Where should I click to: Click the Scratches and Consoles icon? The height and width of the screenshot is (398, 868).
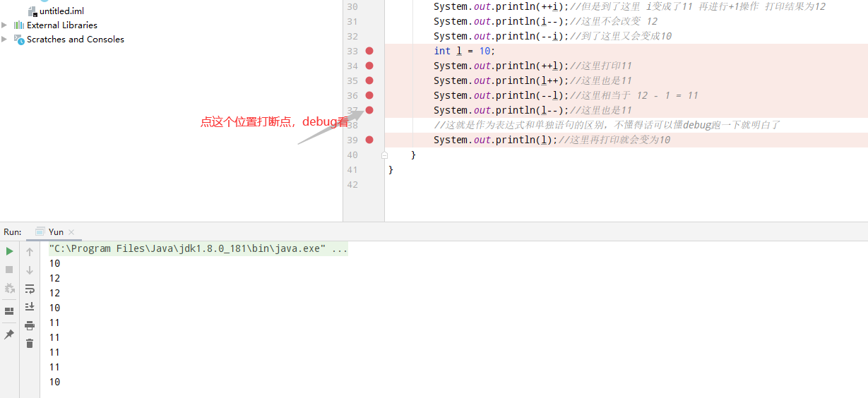(x=19, y=40)
